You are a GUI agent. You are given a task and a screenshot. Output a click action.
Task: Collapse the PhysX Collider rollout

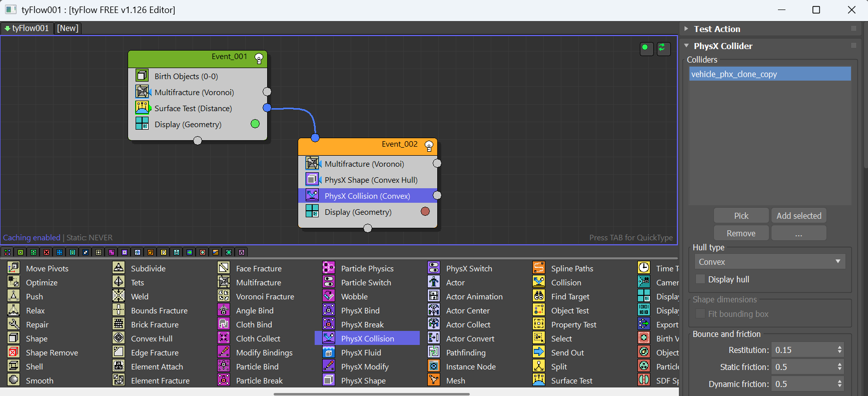pos(686,46)
